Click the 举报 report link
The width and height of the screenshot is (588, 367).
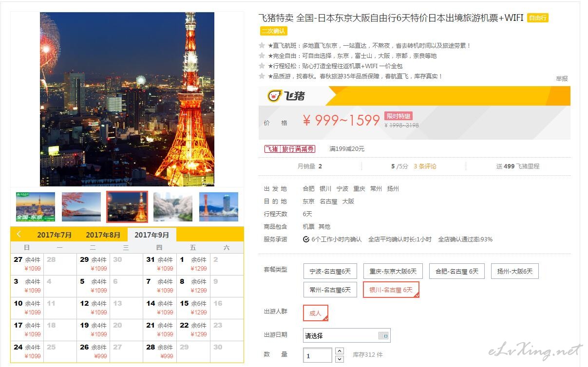click(562, 79)
